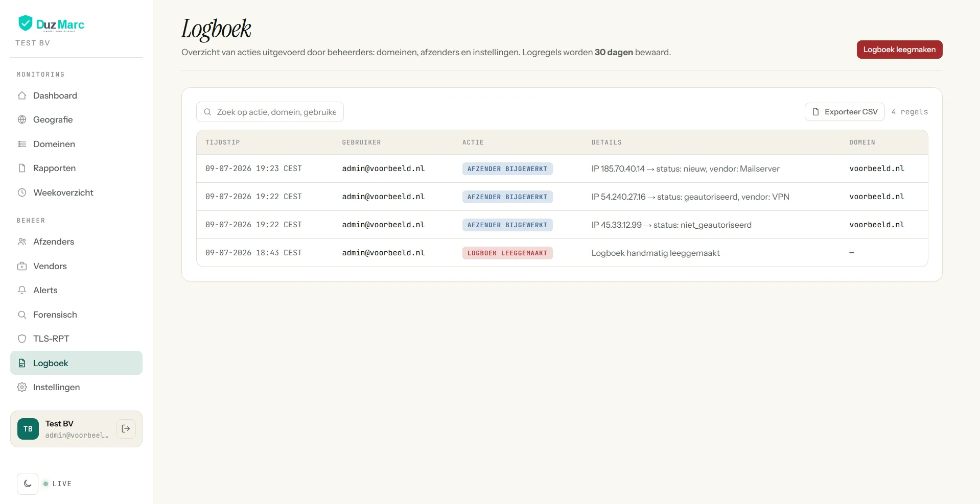This screenshot has width=980, height=504.
Task: Click the Instellingen gear icon
Action: 22,387
